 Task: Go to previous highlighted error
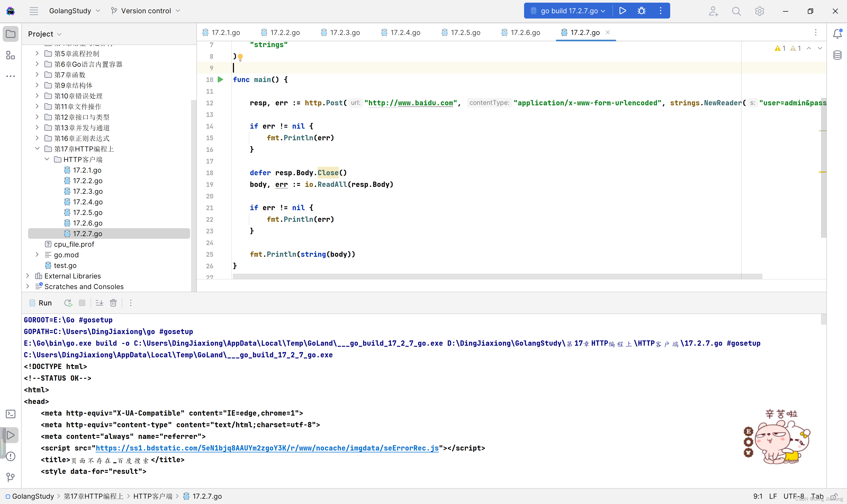(809, 48)
